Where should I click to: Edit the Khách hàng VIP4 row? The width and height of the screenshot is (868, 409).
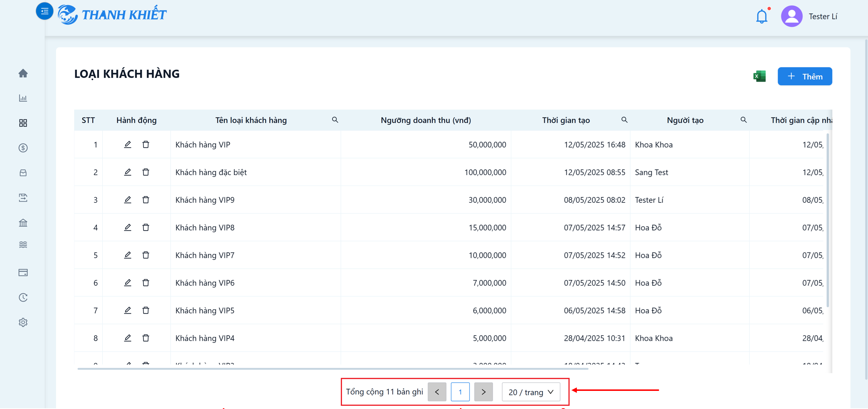click(x=127, y=338)
